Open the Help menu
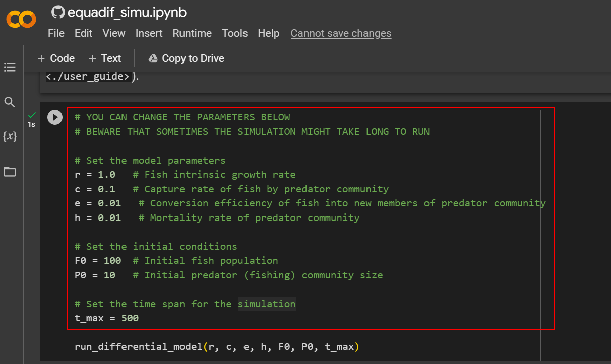 click(x=268, y=33)
